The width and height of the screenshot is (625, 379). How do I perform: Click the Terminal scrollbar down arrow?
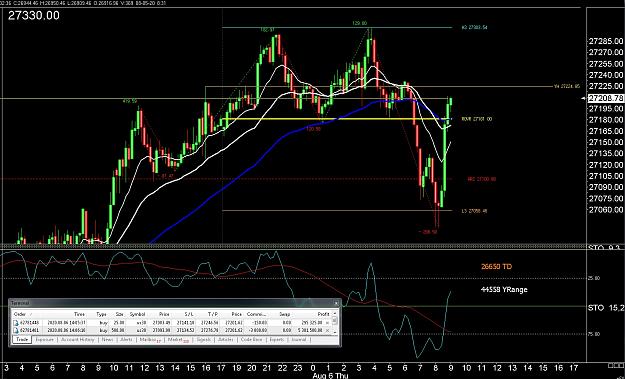pos(334,332)
